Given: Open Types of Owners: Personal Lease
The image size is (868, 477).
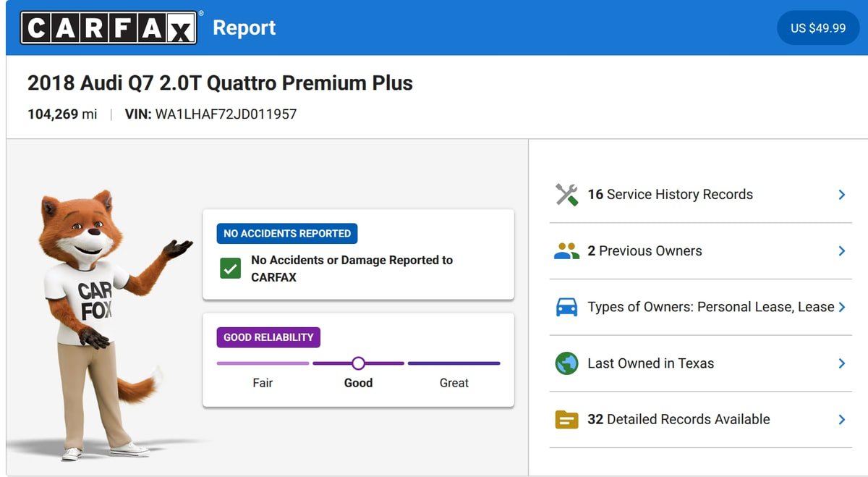Looking at the screenshot, I should [x=701, y=307].
